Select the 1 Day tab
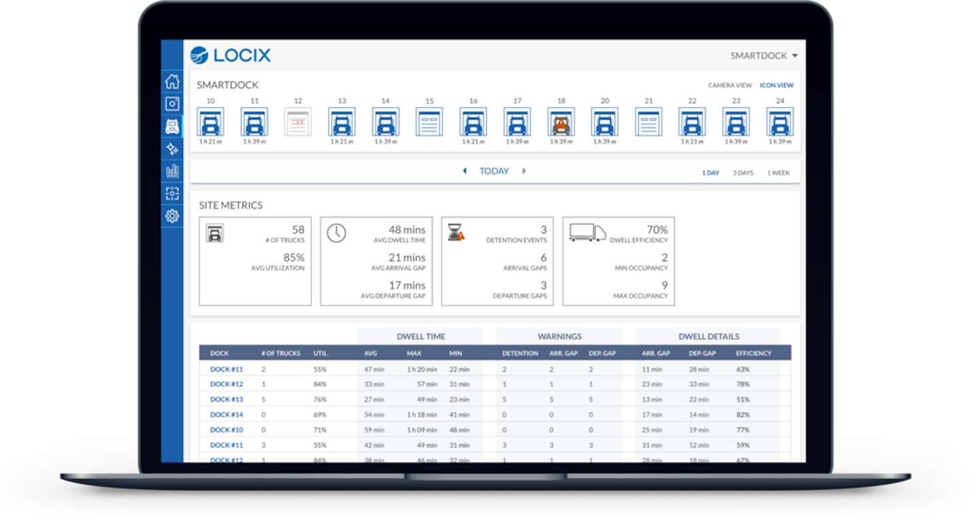Viewport: 980px width, 521px height. [711, 172]
